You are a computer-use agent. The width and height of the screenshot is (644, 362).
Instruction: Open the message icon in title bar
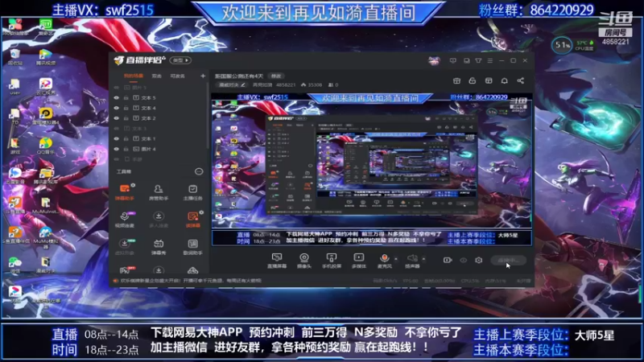[x=453, y=60]
